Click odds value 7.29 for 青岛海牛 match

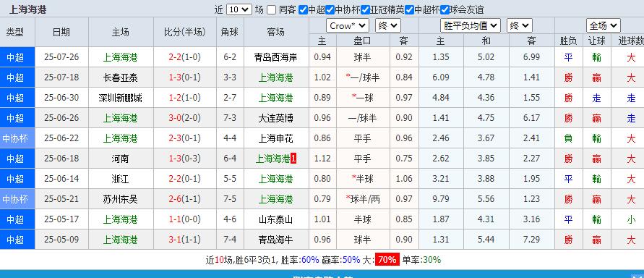click(x=531, y=240)
